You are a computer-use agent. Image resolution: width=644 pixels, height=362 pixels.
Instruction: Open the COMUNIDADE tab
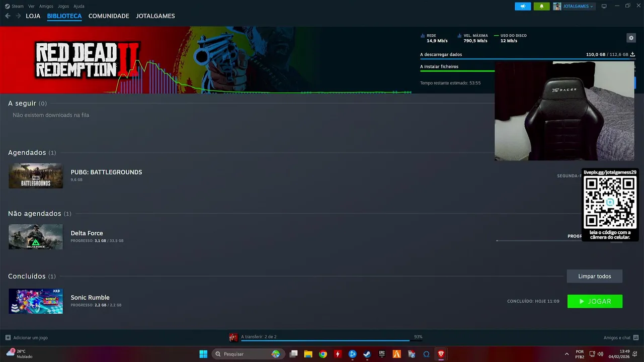point(109,16)
